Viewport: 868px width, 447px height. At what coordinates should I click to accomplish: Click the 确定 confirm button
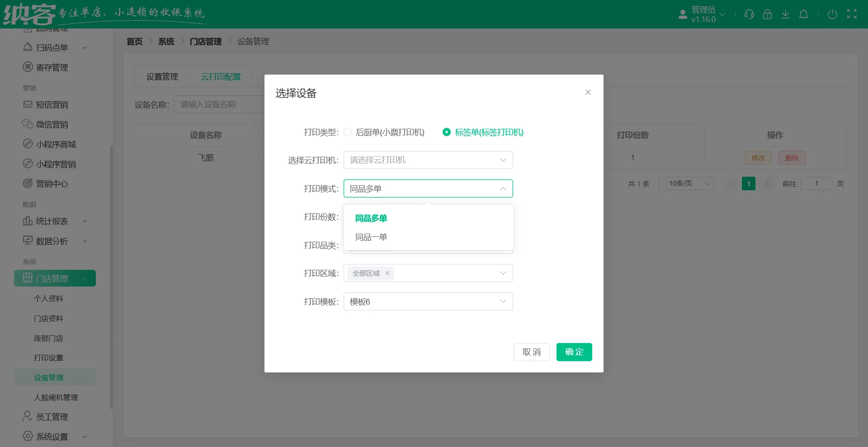pyautogui.click(x=574, y=352)
